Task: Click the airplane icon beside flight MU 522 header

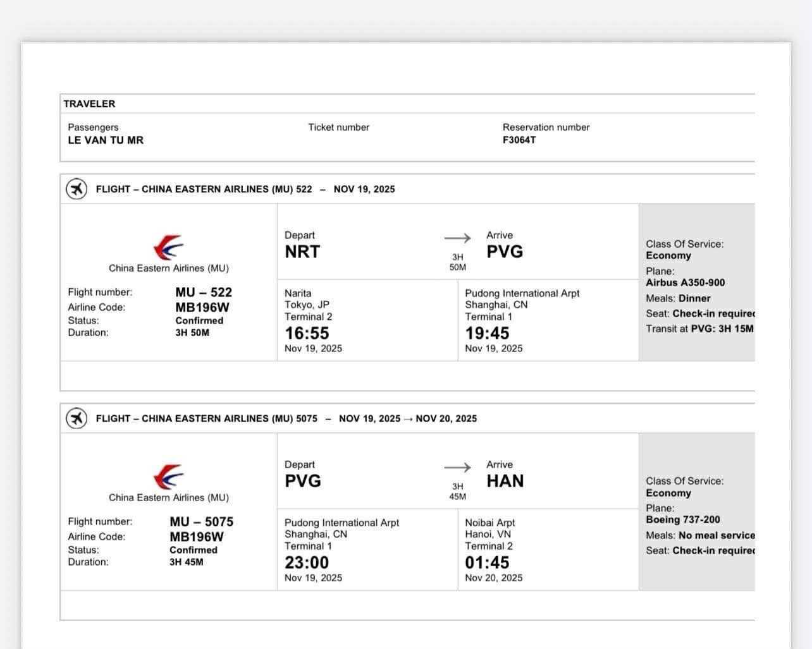Action: click(77, 189)
